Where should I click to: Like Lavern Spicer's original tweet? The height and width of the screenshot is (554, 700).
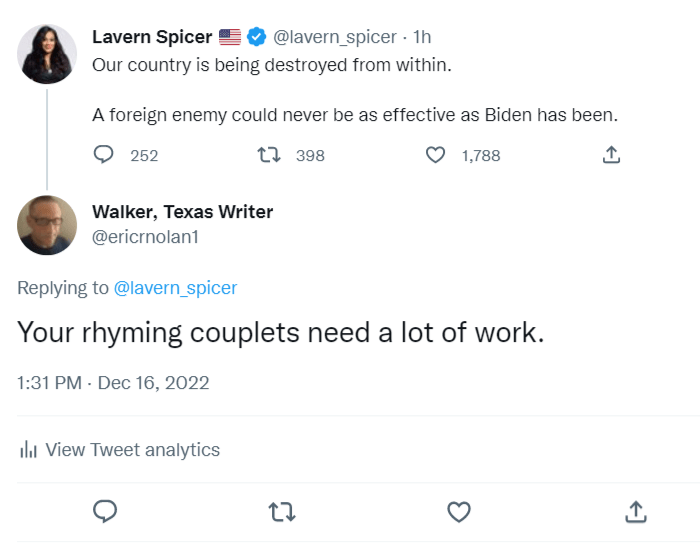[x=435, y=155]
